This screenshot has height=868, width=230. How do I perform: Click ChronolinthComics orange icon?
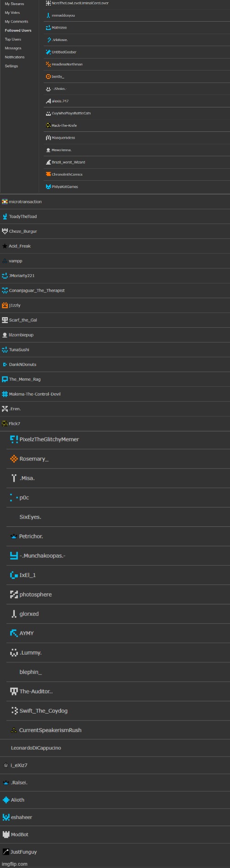[48, 174]
